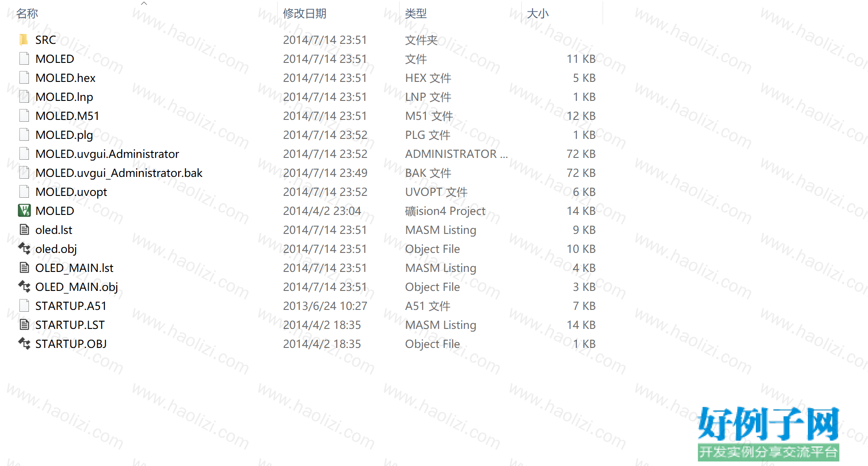Click the 6 KB size of MOLED.uvopt

(584, 192)
